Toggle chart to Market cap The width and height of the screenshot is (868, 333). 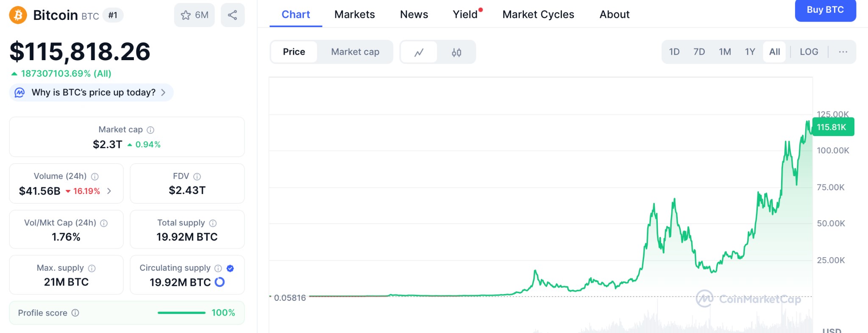pos(355,52)
